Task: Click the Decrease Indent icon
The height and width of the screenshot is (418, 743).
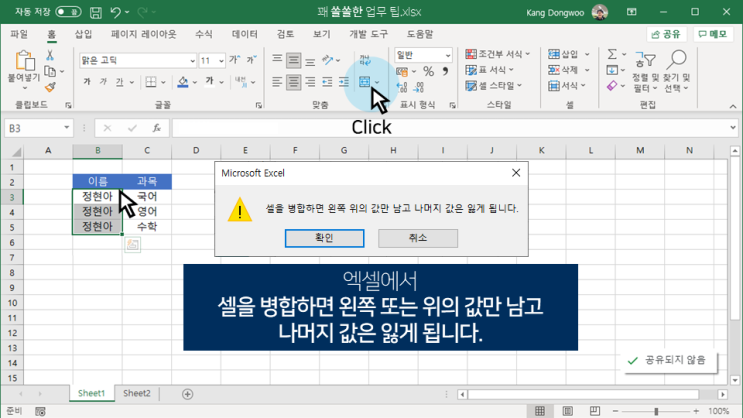Action: [x=327, y=82]
